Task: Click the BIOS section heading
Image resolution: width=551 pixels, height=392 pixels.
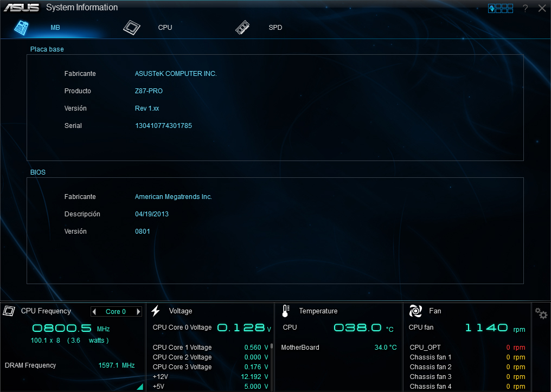Action: [x=38, y=172]
